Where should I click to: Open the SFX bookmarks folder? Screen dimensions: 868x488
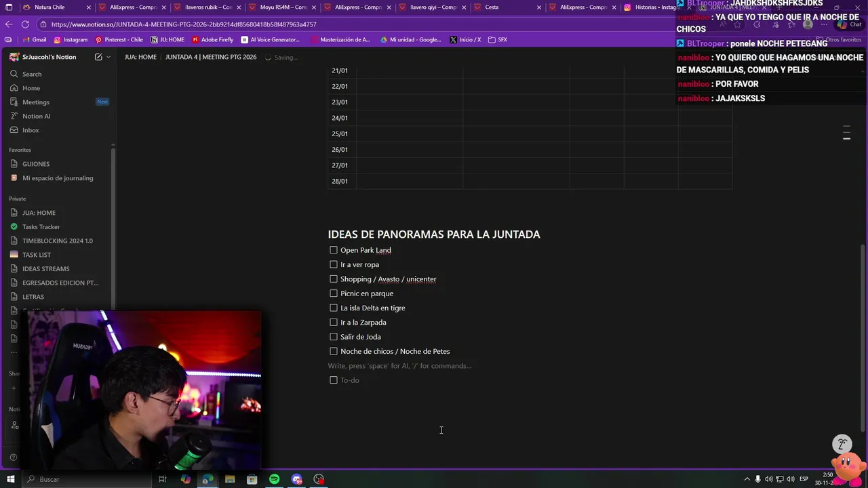click(x=498, y=39)
